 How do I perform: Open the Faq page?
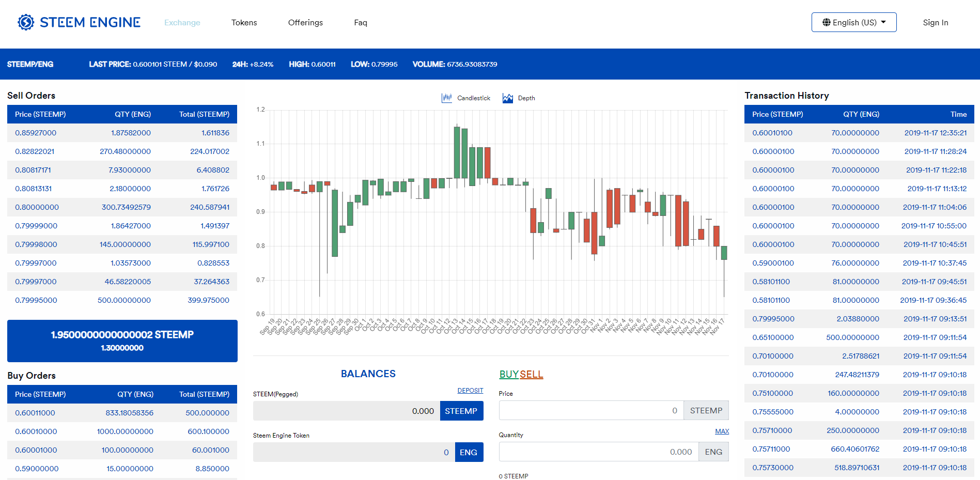click(x=361, y=23)
